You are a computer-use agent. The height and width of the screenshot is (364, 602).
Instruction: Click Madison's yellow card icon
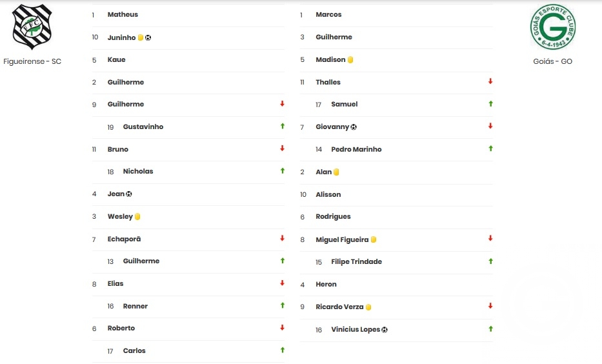[350, 60]
